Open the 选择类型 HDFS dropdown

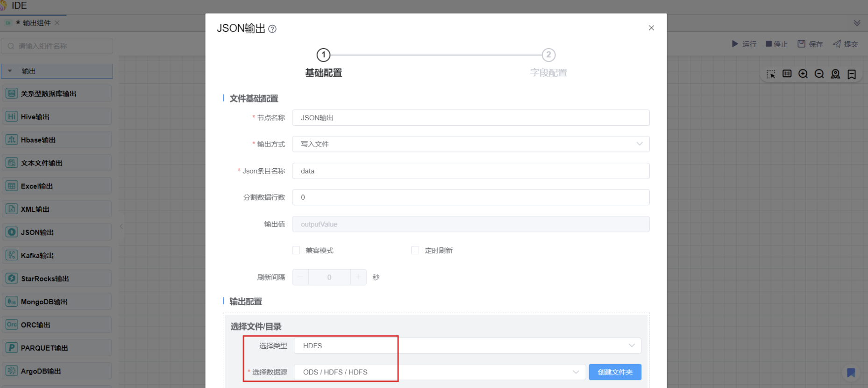coord(467,346)
